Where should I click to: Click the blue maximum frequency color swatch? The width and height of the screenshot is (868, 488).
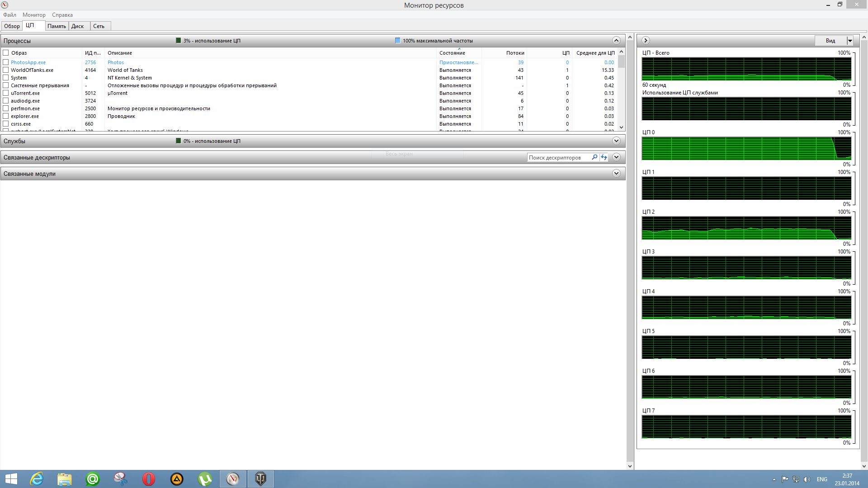click(x=397, y=41)
